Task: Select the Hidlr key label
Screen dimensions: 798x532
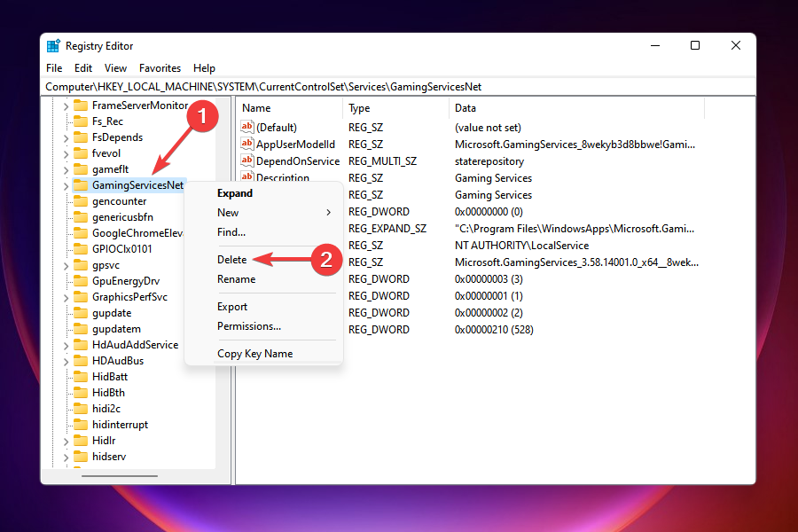Action: [104, 441]
